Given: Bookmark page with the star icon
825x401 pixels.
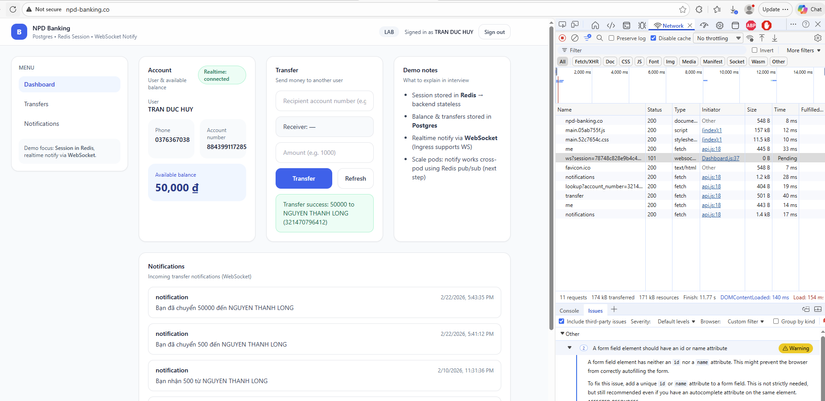Looking at the screenshot, I should [x=682, y=9].
